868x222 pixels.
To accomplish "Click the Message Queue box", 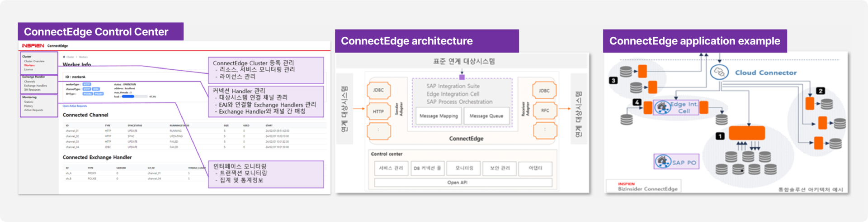I will pos(486,116).
